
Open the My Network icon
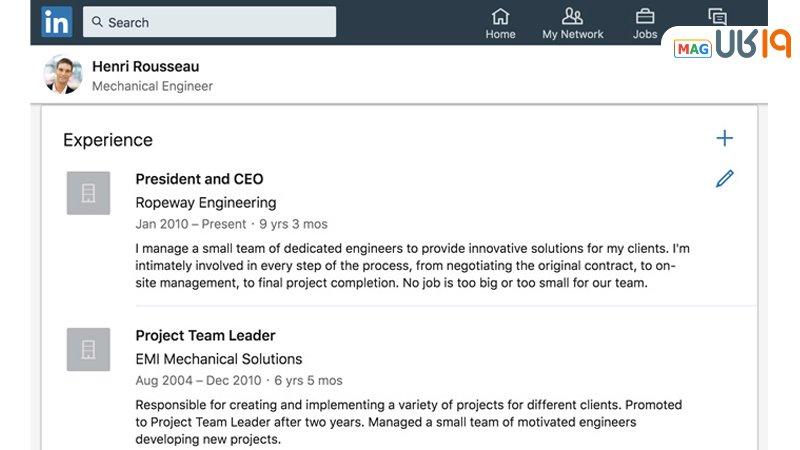coord(572,16)
